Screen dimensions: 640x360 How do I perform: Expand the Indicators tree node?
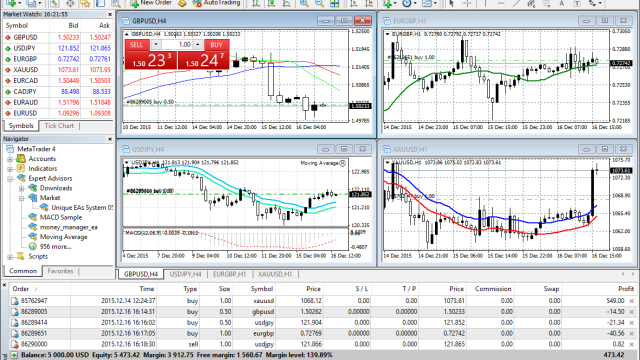tap(10, 169)
